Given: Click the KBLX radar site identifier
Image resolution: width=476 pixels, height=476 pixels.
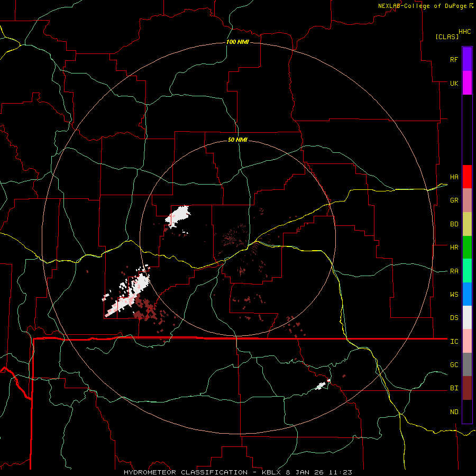Looking at the screenshot, I should point(272,472).
